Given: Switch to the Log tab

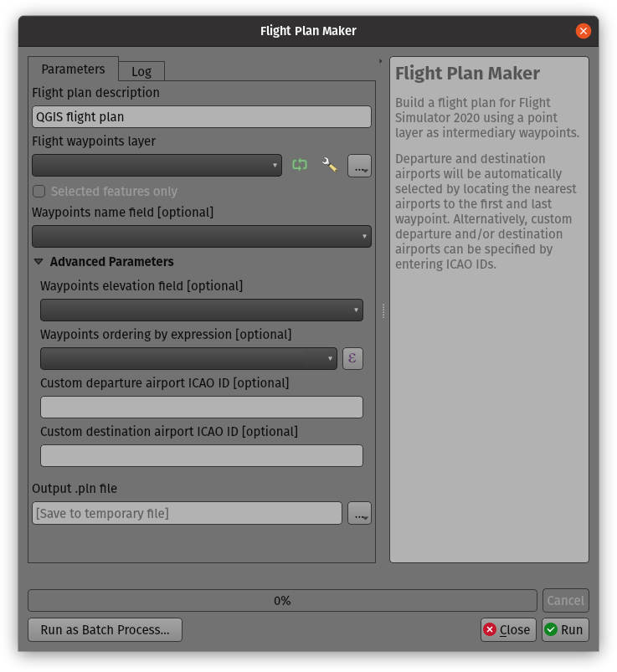Looking at the screenshot, I should (141, 71).
